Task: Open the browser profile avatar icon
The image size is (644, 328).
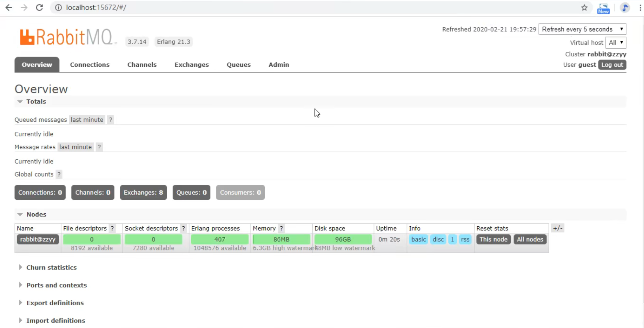Action: tap(625, 7)
